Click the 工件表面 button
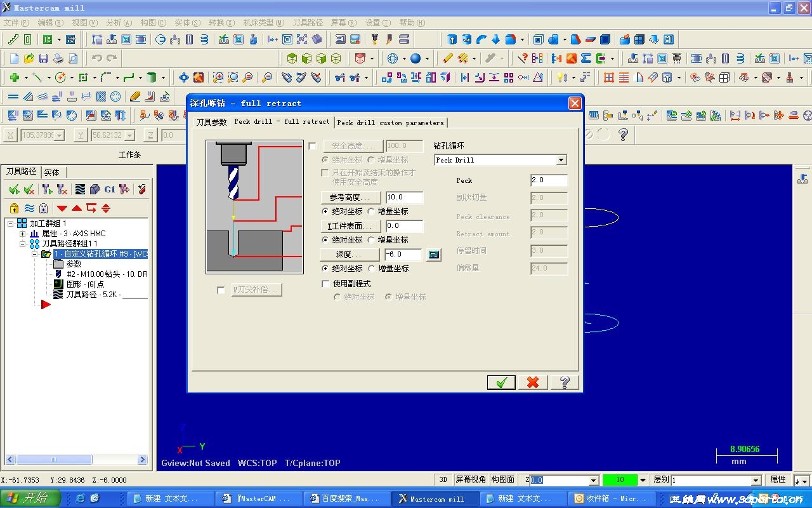812x508 pixels. click(352, 226)
